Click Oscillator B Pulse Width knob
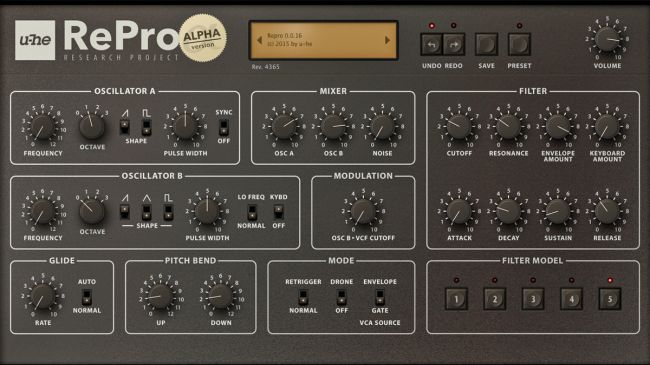650x365 pixels. (207, 211)
